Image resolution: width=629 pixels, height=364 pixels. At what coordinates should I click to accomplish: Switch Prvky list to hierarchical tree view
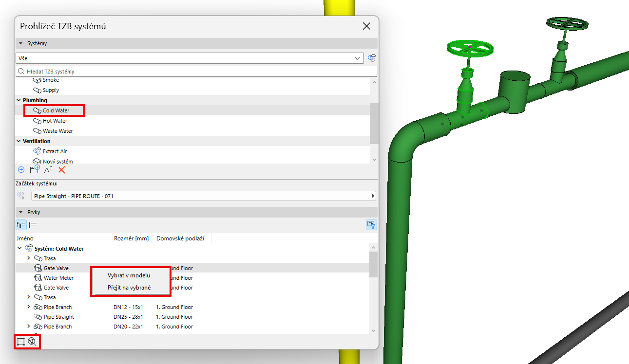tap(21, 225)
